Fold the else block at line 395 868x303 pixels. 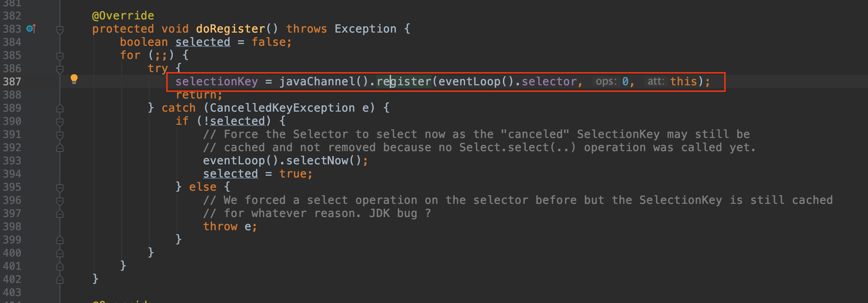60,188
